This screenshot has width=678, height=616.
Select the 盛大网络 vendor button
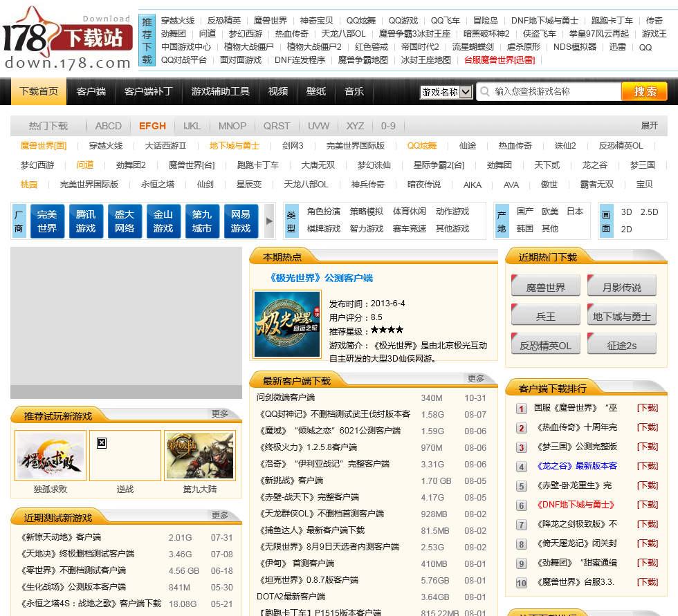(x=125, y=221)
